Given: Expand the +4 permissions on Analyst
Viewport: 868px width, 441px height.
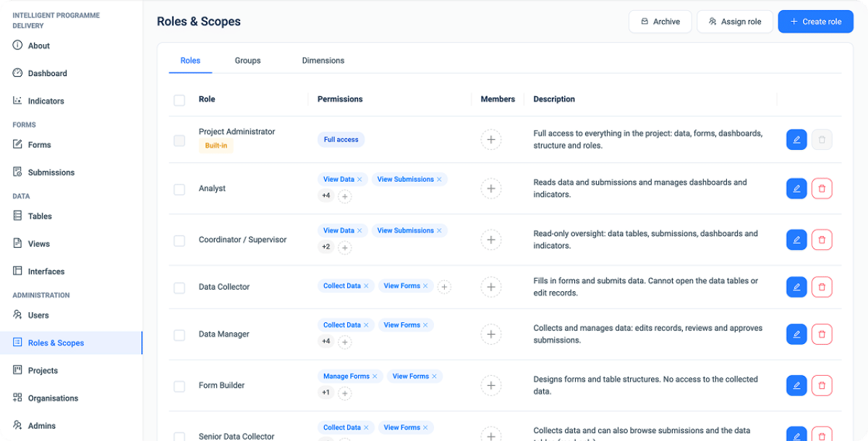Looking at the screenshot, I should [x=325, y=196].
